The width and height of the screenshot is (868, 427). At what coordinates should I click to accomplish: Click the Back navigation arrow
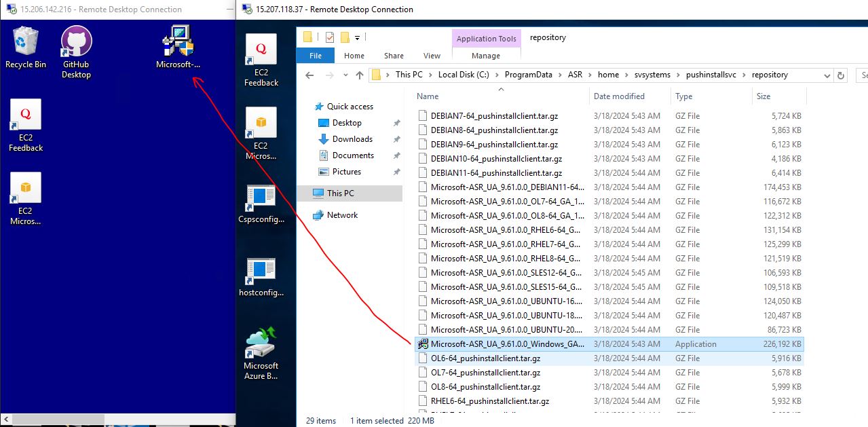[310, 75]
